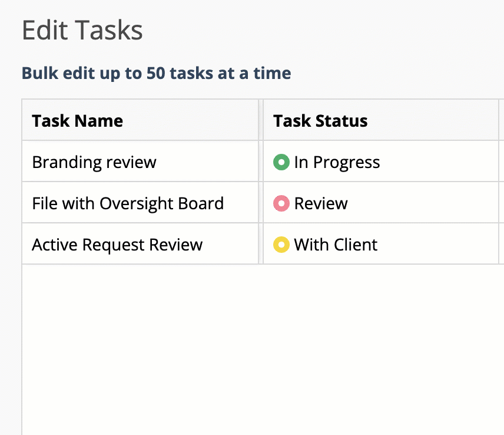
Task: Select the Branding review task name cell
Action: point(94,162)
